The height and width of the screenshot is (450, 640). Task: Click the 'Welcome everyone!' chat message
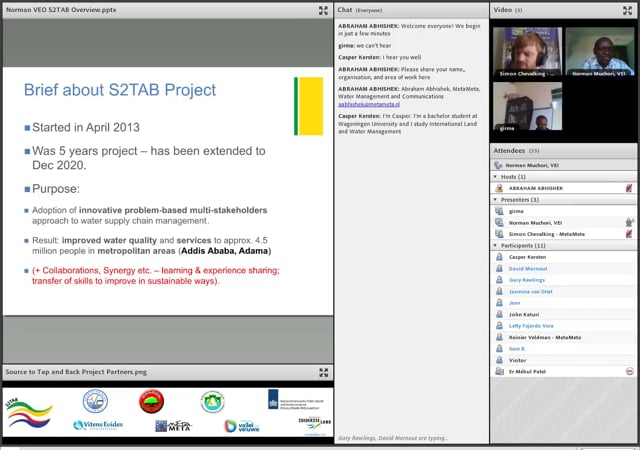(409, 30)
